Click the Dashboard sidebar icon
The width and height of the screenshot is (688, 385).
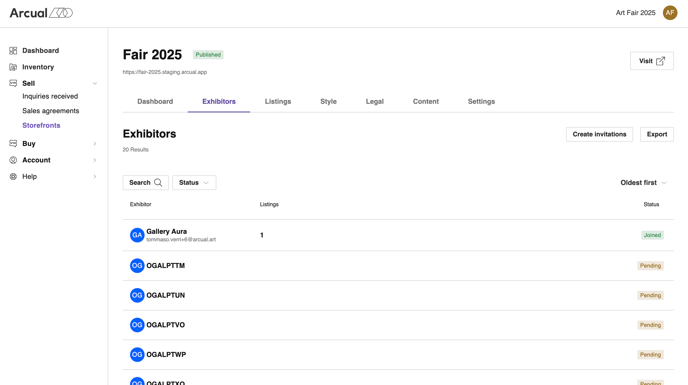pyautogui.click(x=13, y=50)
